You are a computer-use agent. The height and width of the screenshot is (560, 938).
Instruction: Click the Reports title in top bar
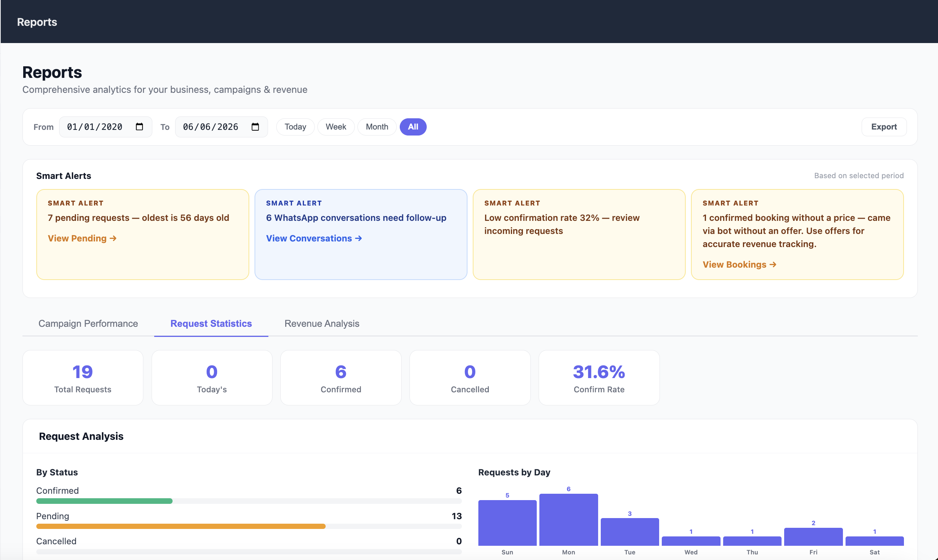(37, 22)
